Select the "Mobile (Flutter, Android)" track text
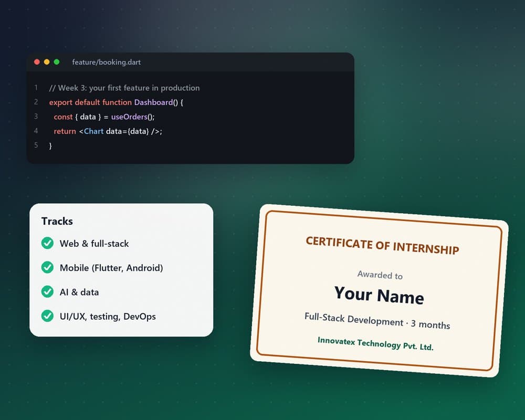 click(x=111, y=268)
